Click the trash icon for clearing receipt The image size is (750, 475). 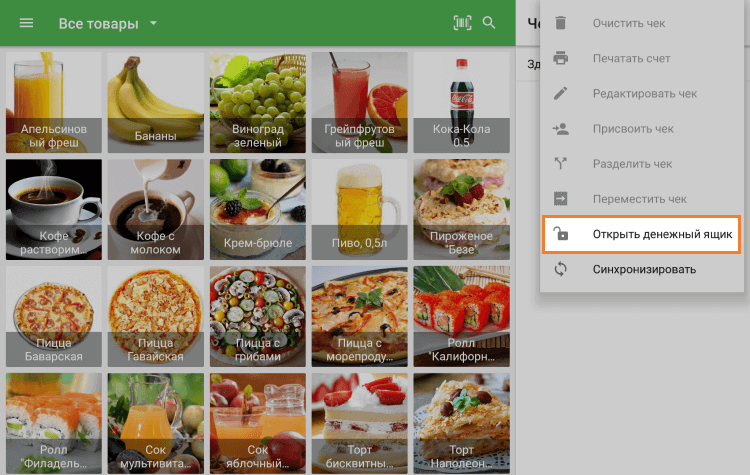pos(561,23)
